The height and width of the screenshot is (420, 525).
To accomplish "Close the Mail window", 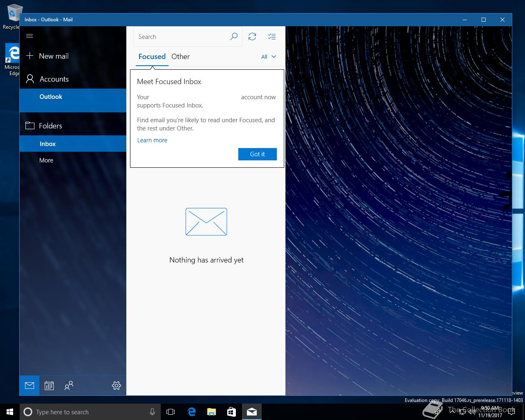I will click(x=502, y=20).
